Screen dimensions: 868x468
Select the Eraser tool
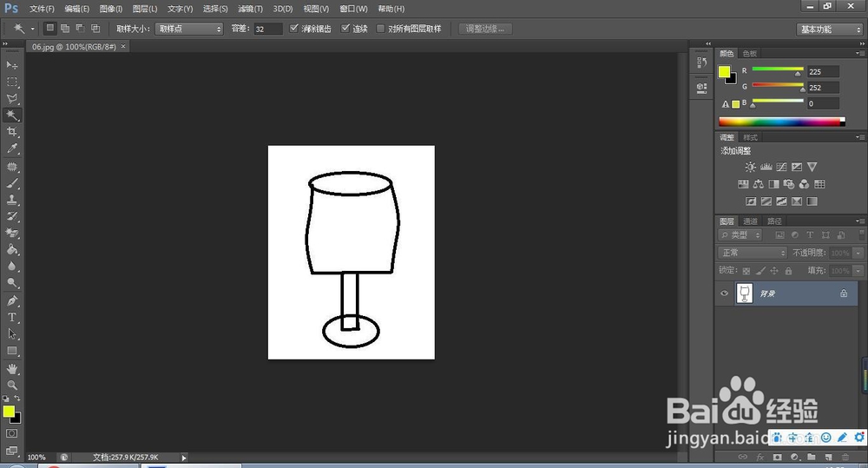[x=11, y=234]
